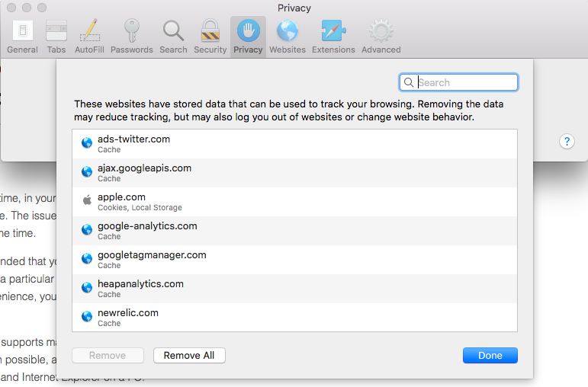The image size is (588, 387).
Task: Click the minimize window button
Action: pos(27,8)
